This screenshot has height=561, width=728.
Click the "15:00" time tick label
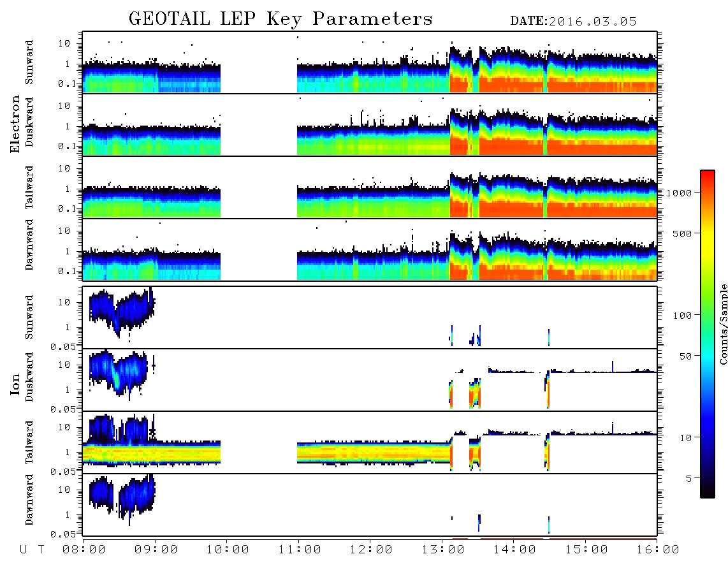tap(586, 550)
